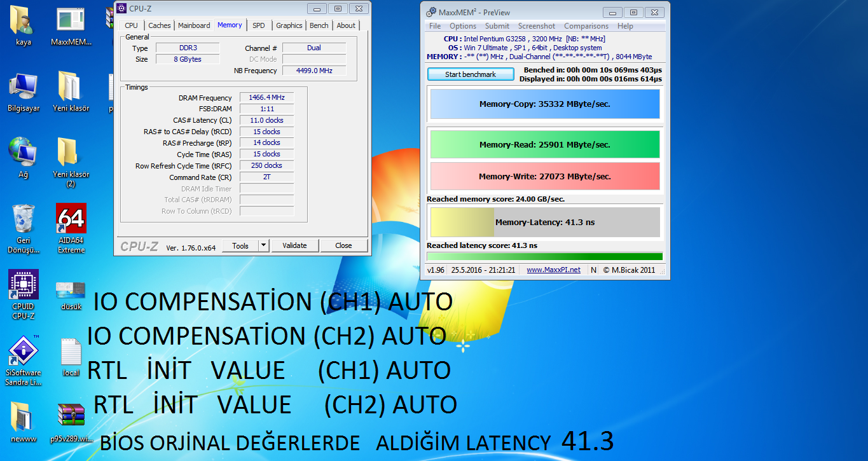Click the 'Ver. 1.76.0.x64' text in CPU-Z
Screen dimensions: 868x461
pos(191,247)
